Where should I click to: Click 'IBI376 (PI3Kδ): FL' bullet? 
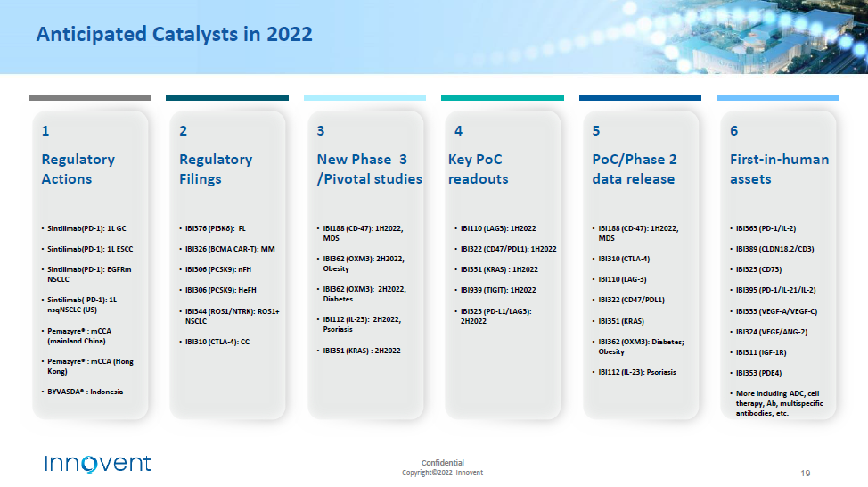click(x=216, y=228)
